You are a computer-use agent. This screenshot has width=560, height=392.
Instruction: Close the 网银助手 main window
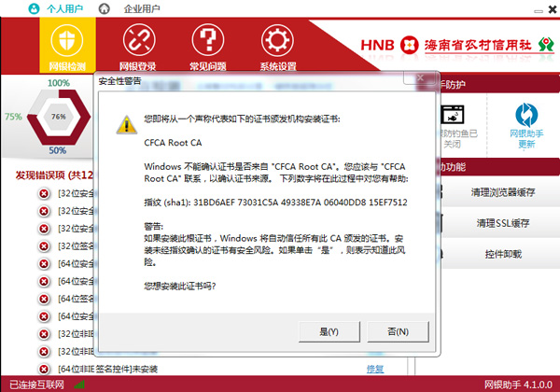coord(553,9)
